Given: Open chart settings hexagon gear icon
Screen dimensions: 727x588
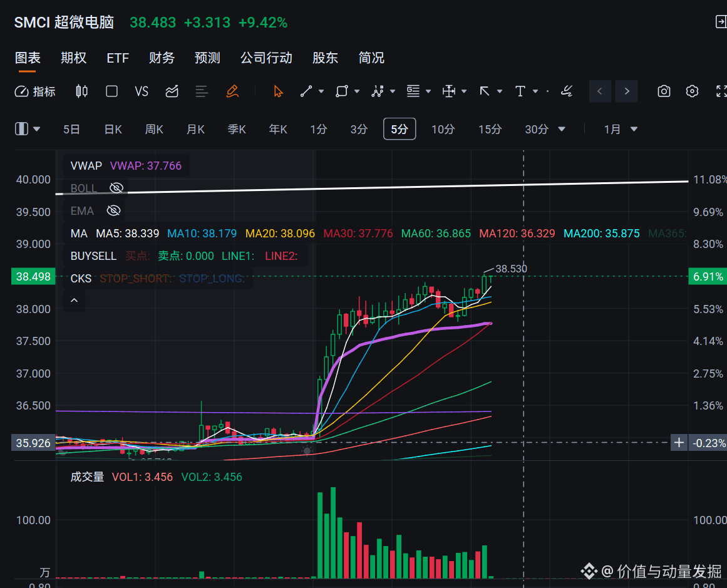Looking at the screenshot, I should point(692,91).
